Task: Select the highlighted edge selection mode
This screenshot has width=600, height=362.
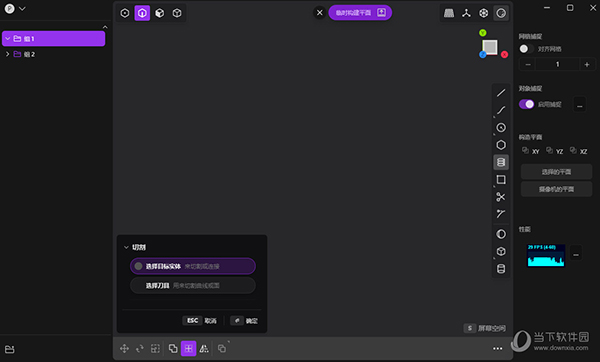Action: [142, 13]
